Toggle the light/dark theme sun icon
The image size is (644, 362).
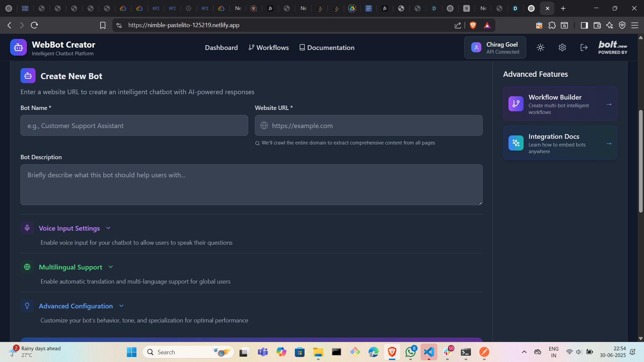(x=540, y=48)
